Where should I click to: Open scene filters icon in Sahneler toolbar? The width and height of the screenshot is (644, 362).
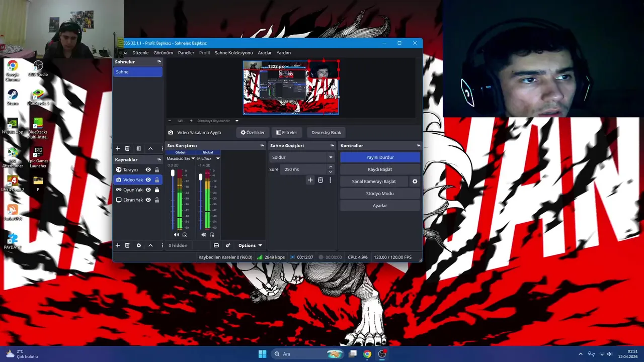point(139,149)
